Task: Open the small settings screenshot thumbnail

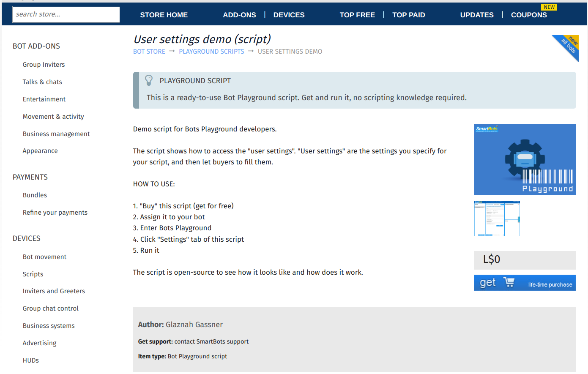Action: [497, 218]
